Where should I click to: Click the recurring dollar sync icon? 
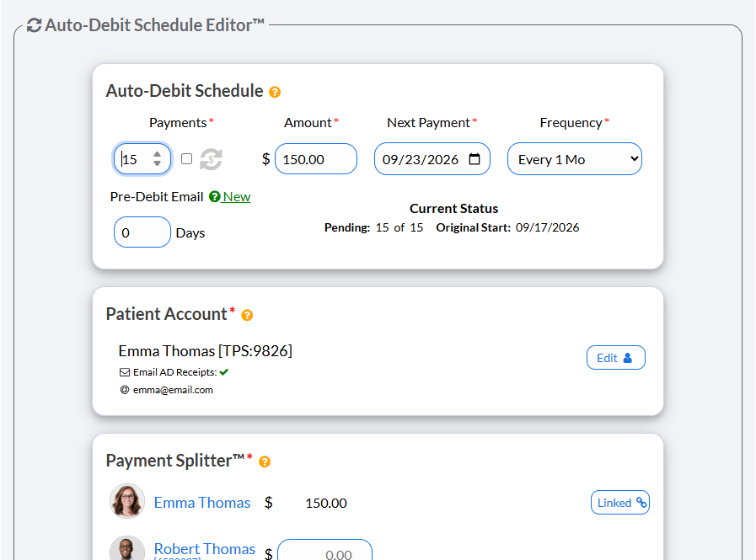pos(211,159)
